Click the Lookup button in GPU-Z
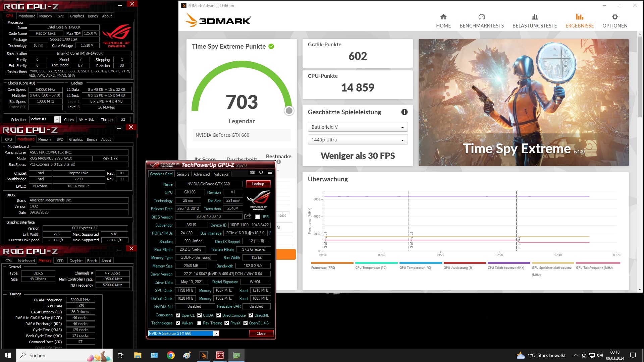644x362 pixels. pos(258,184)
